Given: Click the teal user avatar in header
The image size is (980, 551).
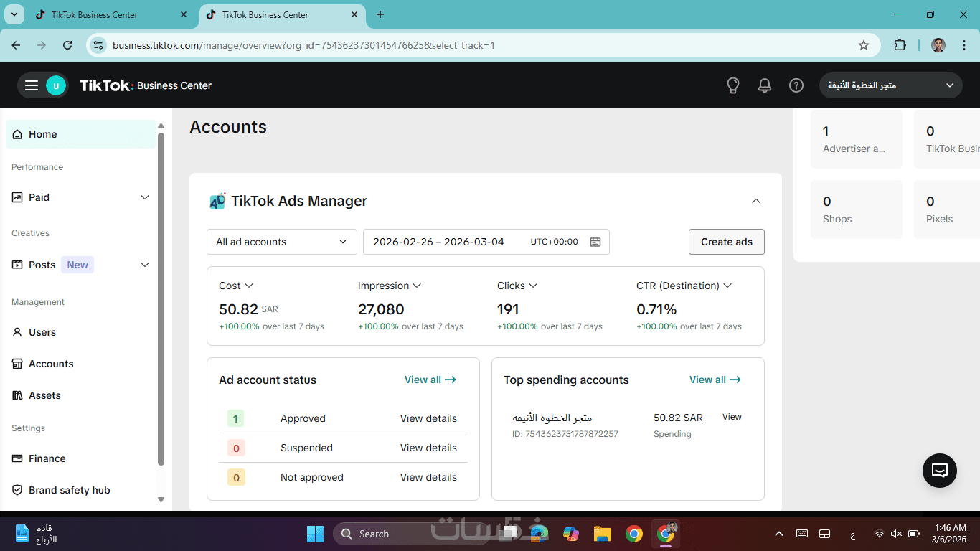Looking at the screenshot, I should tap(56, 85).
